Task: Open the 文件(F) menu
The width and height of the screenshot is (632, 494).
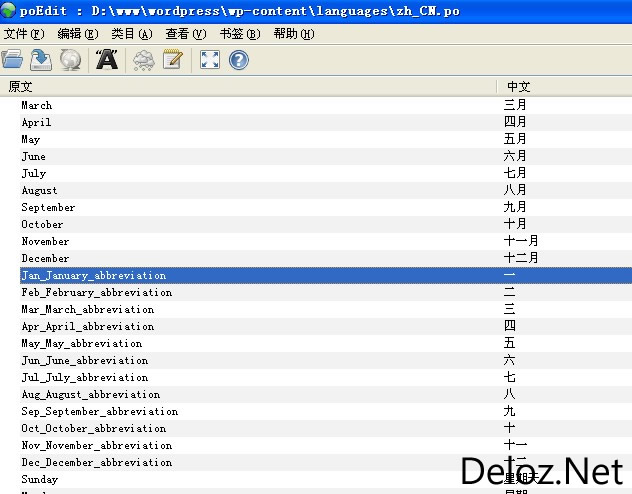Action: 24,34
